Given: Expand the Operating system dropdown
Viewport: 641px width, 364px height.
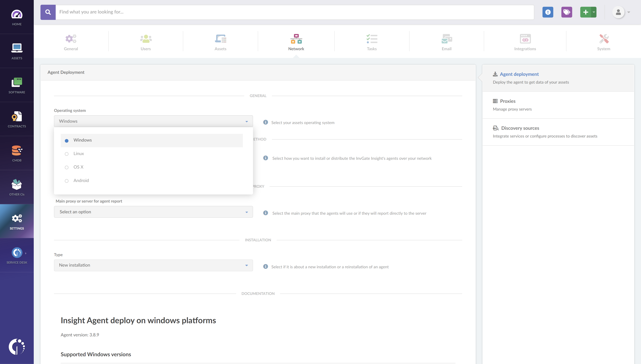Looking at the screenshot, I should click(153, 121).
